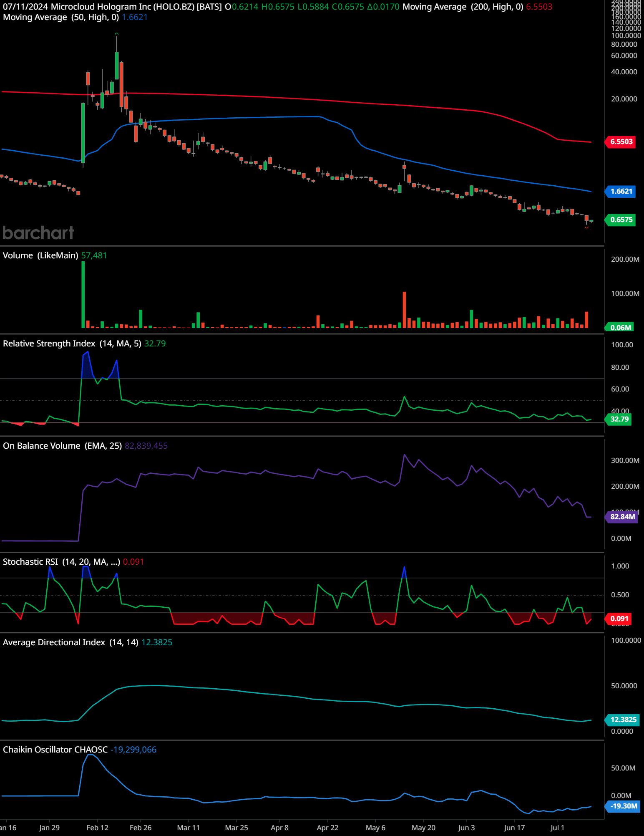644x836 pixels.
Task: Click the 82.84M On Balance Volume tag
Action: point(621,517)
